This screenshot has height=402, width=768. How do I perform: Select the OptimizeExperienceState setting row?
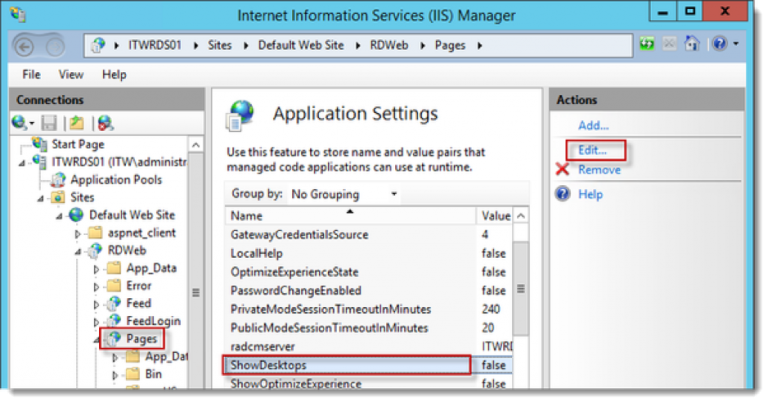368,272
